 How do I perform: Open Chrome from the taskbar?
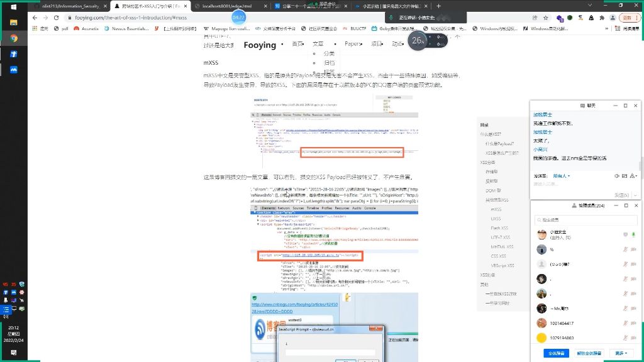point(14,38)
